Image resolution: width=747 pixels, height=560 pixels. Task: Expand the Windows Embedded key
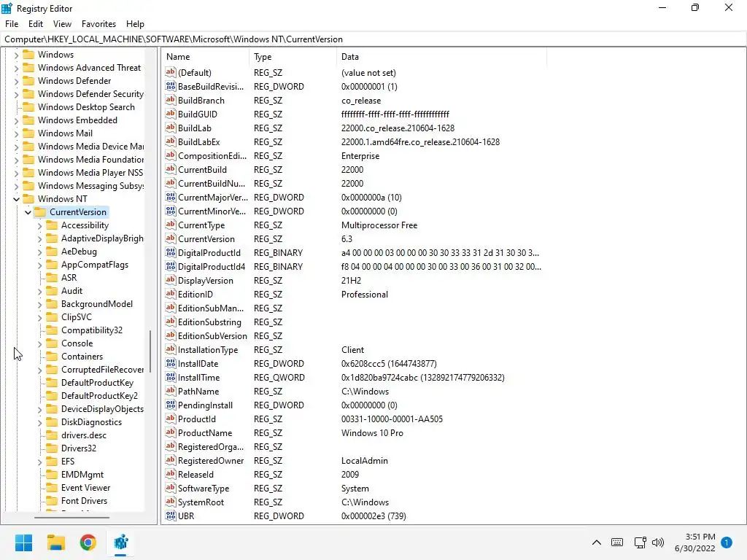(16, 120)
